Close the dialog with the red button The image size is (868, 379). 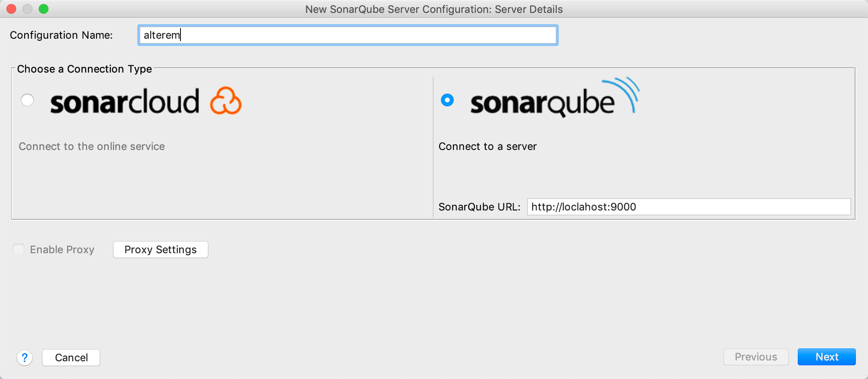11,9
